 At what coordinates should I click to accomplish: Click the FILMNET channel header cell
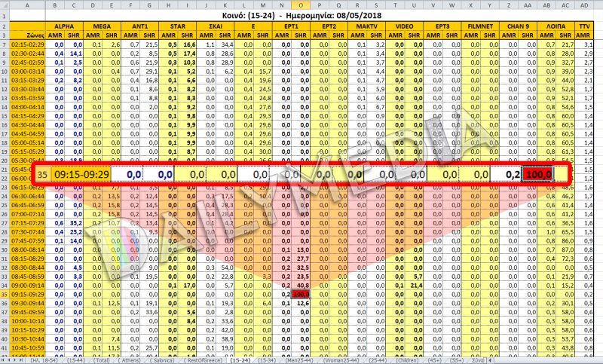[x=480, y=26]
